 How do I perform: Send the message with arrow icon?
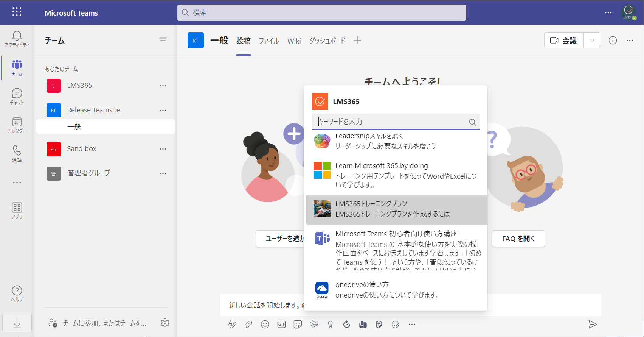point(593,324)
